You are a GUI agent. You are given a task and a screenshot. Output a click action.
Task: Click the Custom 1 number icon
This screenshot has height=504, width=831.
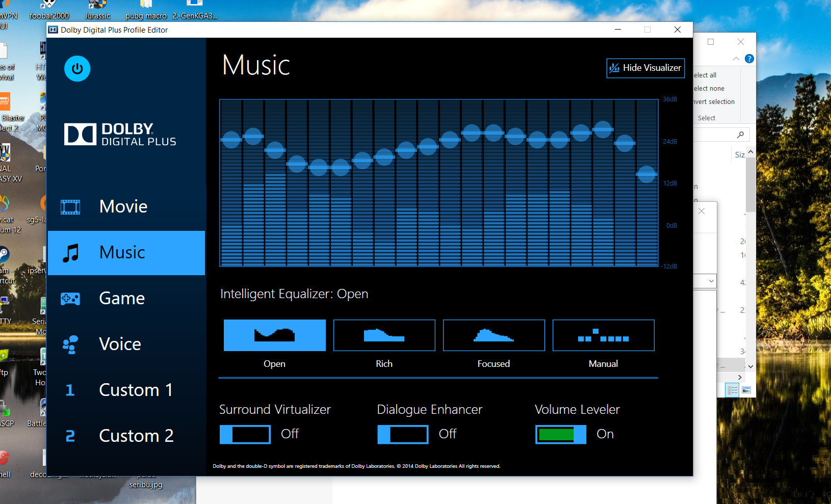click(70, 390)
